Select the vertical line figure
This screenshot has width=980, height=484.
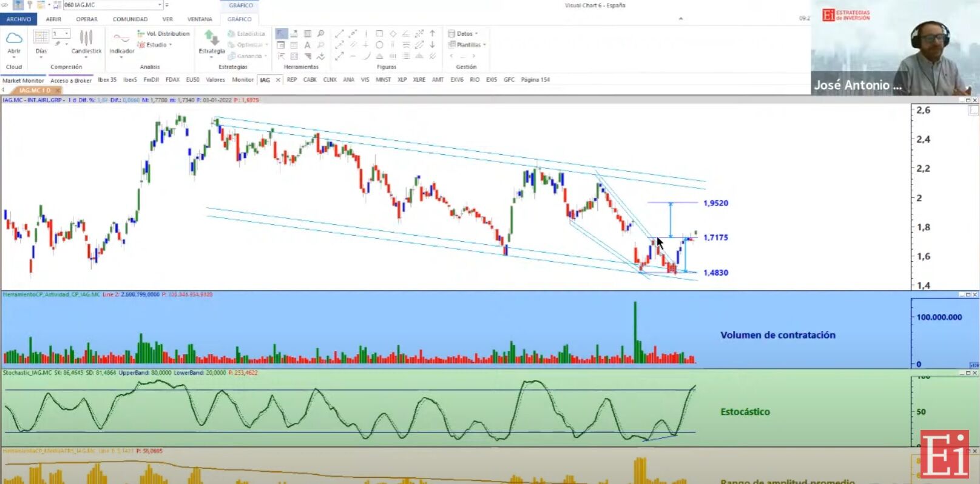(x=366, y=33)
